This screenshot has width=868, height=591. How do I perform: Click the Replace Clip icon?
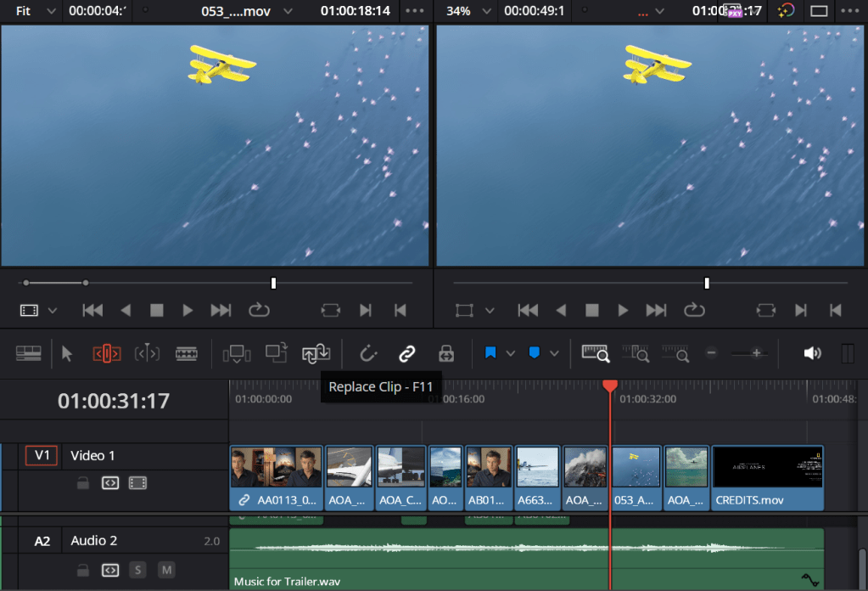316,353
